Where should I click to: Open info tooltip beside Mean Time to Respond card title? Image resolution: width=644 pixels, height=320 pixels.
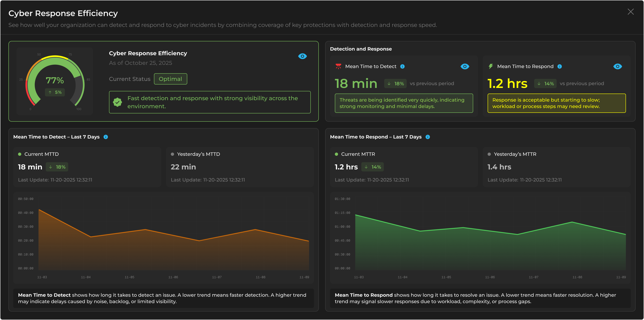[x=560, y=67]
